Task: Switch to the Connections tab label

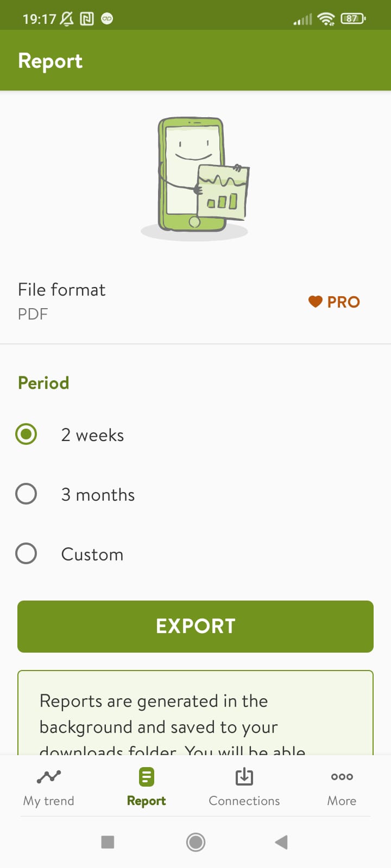Action: (244, 801)
